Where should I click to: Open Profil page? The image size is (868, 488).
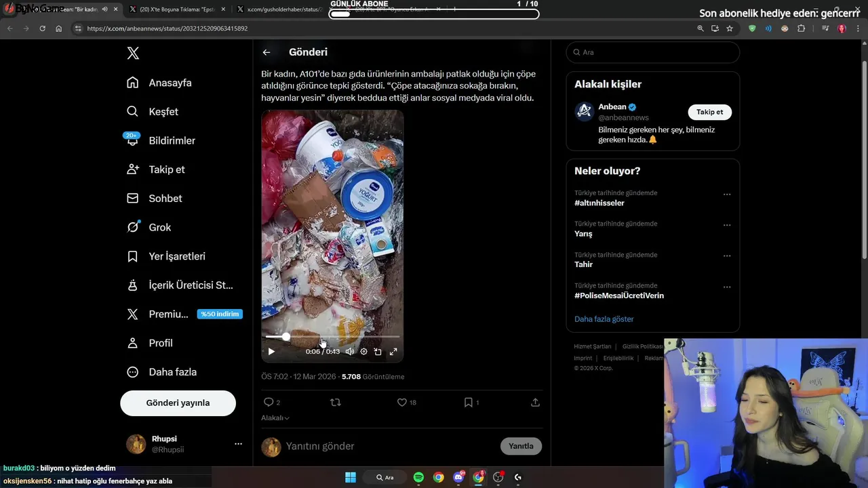(x=149, y=343)
